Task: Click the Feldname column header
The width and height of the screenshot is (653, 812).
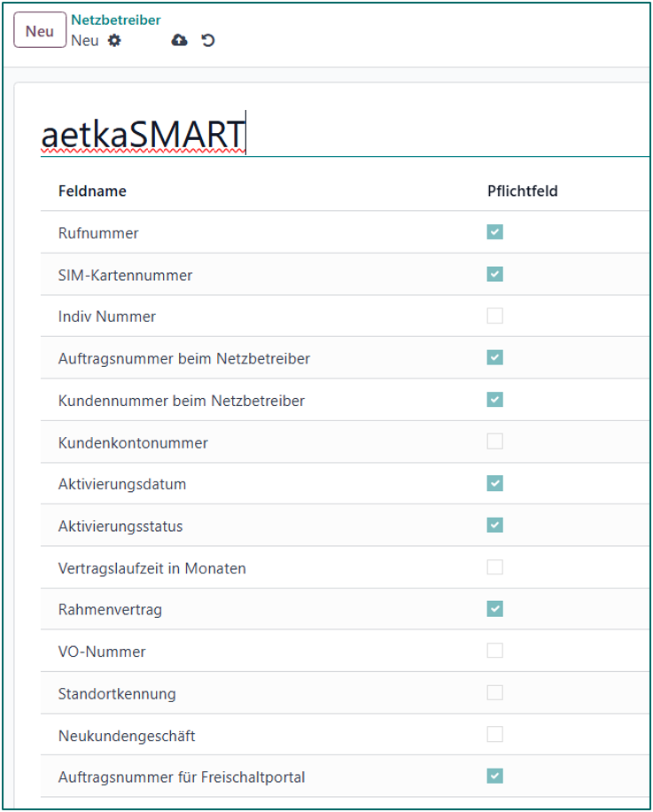Action: click(92, 191)
